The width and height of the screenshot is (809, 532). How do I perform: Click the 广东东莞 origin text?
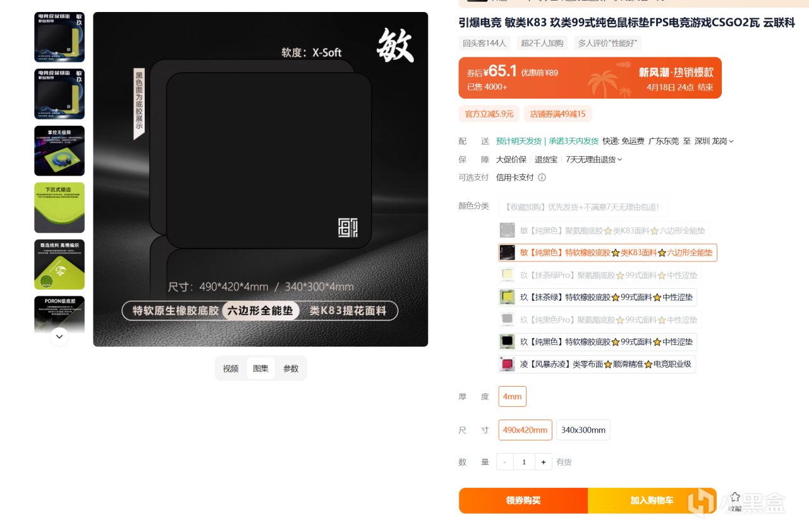click(x=664, y=141)
